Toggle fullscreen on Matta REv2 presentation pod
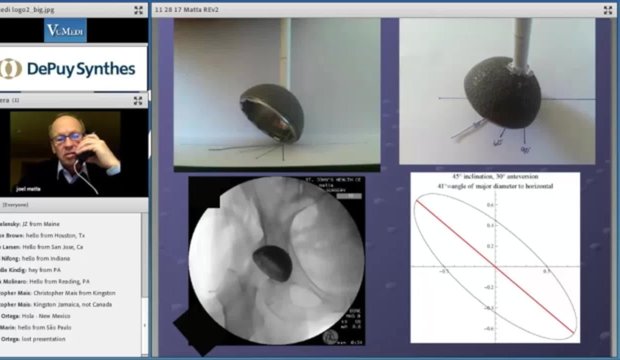Image resolution: width=620 pixels, height=360 pixels. tap(608, 10)
